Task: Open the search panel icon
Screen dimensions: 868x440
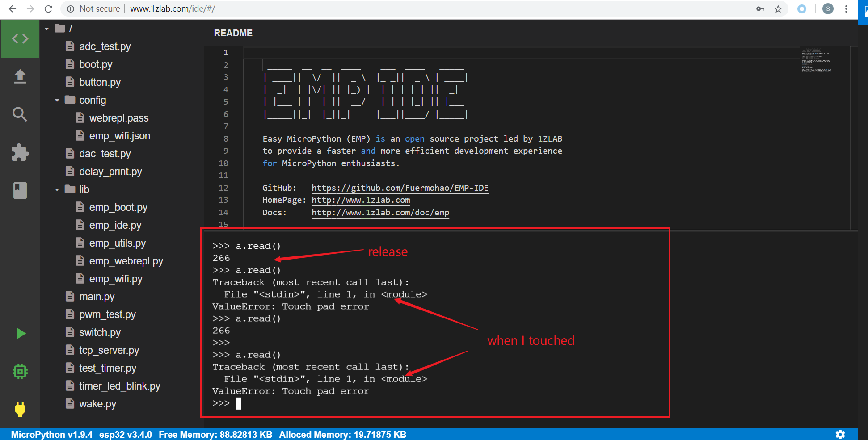Action: coord(20,114)
